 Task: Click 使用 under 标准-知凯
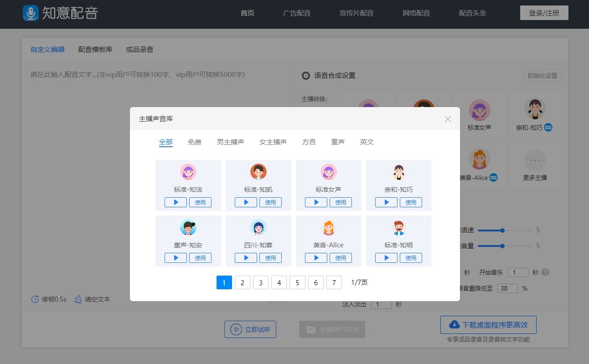271,202
